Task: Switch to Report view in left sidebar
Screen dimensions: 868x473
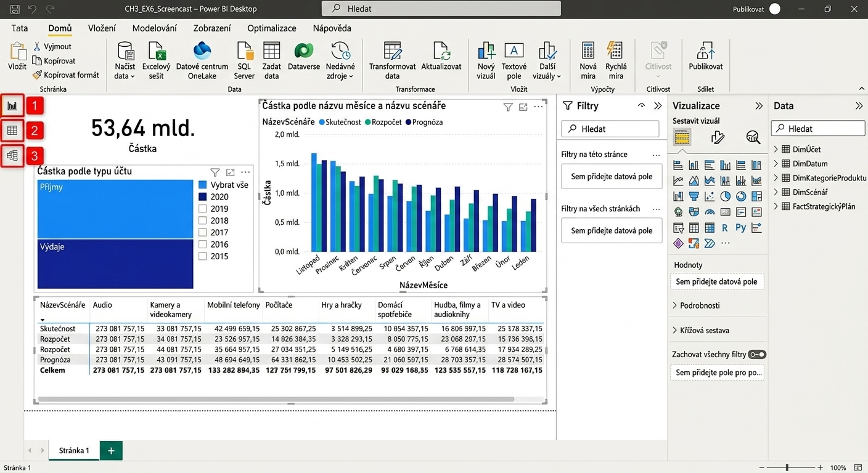Action: click(x=12, y=106)
